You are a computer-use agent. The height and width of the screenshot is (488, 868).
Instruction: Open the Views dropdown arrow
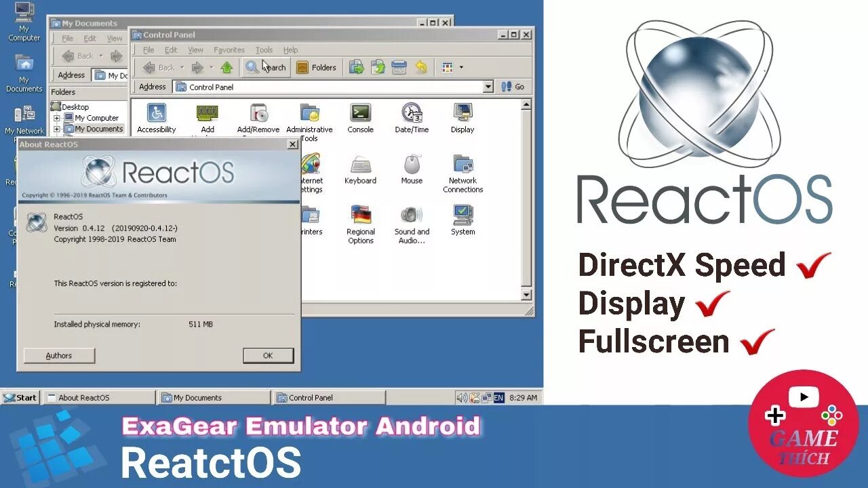click(x=460, y=67)
